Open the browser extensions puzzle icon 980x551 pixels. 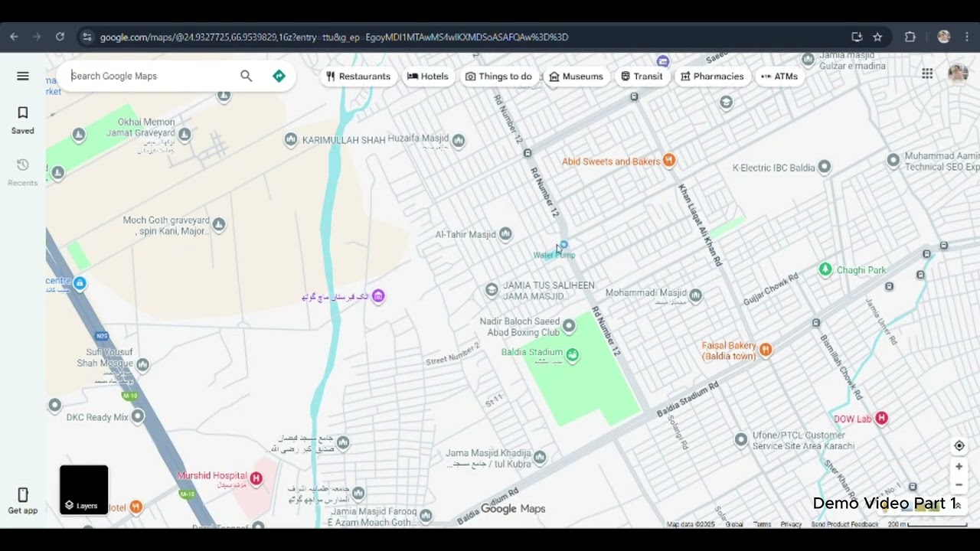pyautogui.click(x=910, y=37)
